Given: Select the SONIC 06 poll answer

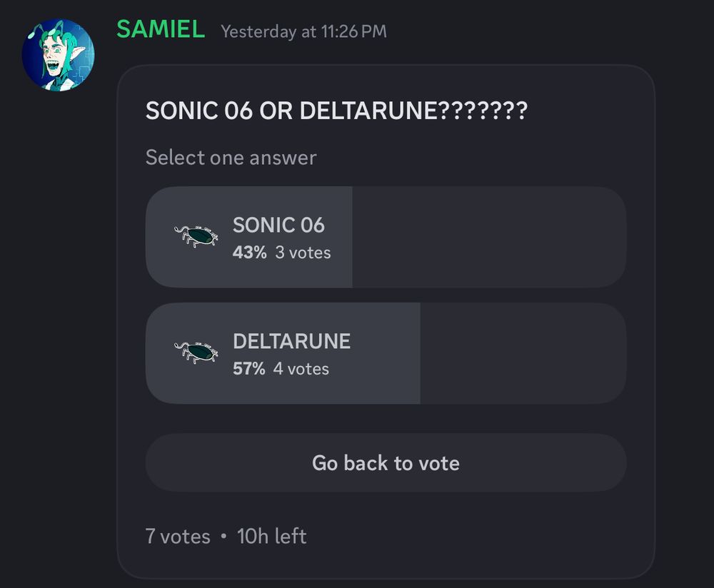Looking at the screenshot, I should click(x=386, y=237).
